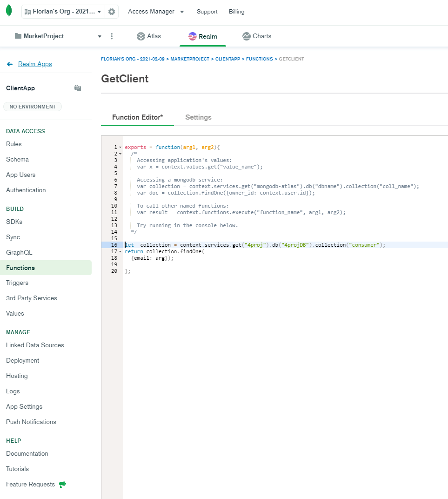This screenshot has height=499, width=448.
Task: Navigate to Triggers in the sidebar
Action: pyautogui.click(x=18, y=283)
